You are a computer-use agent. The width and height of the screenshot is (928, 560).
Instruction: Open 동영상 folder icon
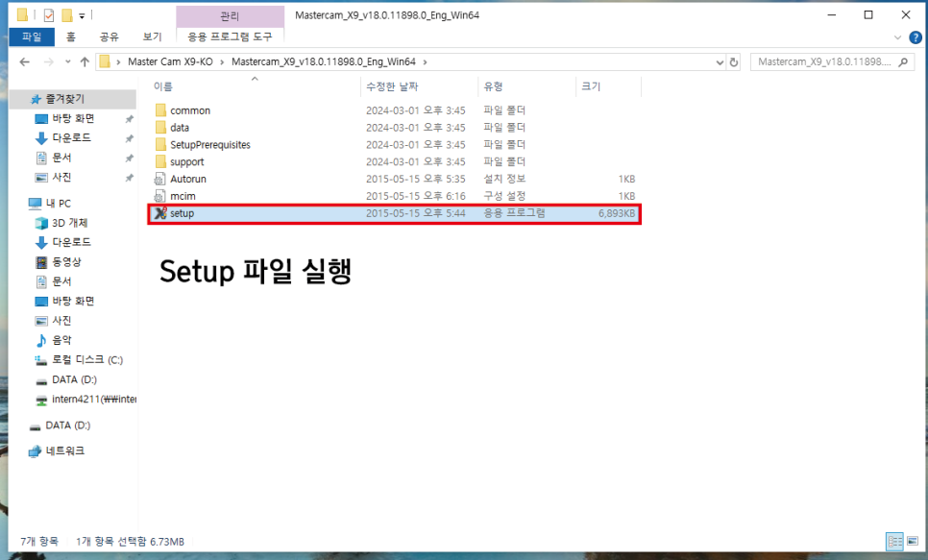(x=41, y=261)
